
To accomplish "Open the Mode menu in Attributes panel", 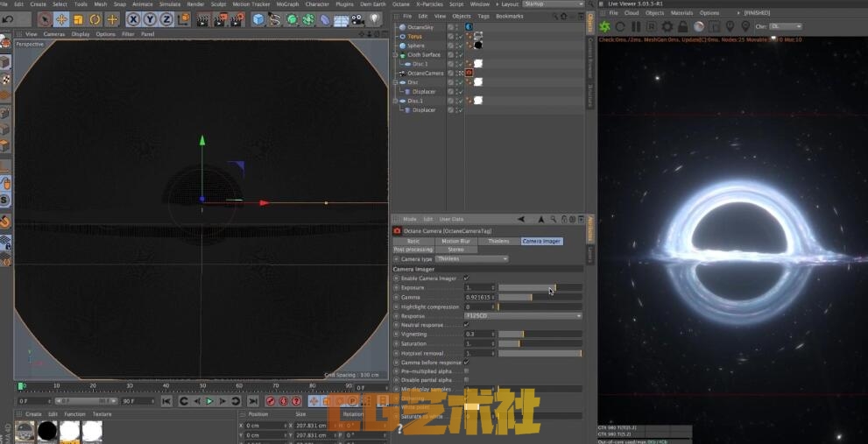I will 410,219.
